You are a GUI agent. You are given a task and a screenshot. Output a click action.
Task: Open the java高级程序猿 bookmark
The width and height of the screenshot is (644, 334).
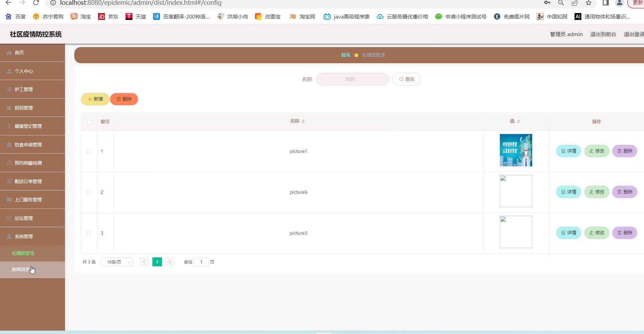[x=346, y=16]
